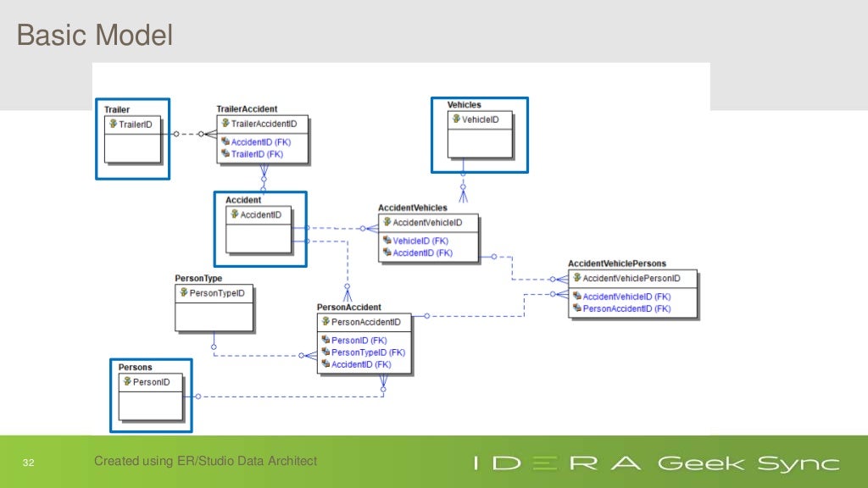868x488 pixels.
Task: Click the VehicleID attribute in Vehicles
Action: point(481,119)
